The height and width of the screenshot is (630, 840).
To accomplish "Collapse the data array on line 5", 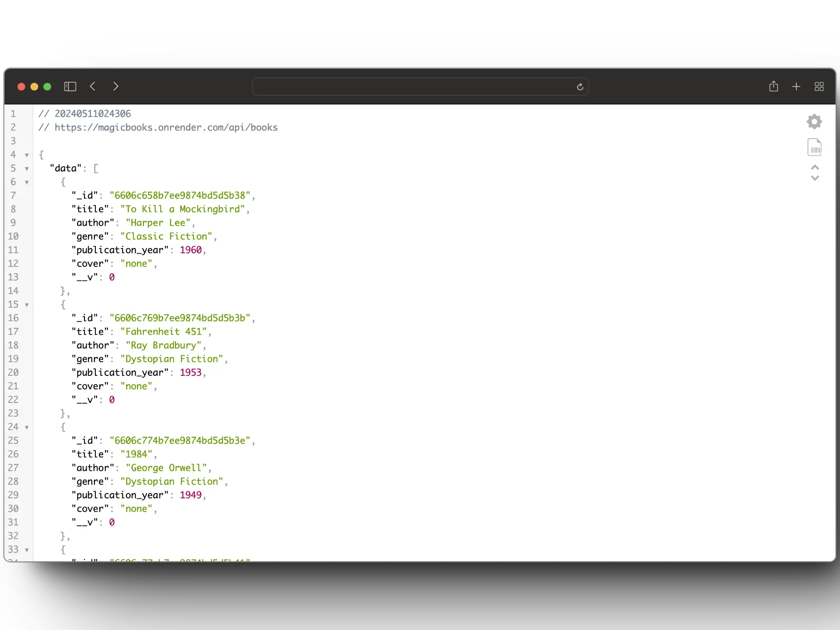I will pos(26,168).
